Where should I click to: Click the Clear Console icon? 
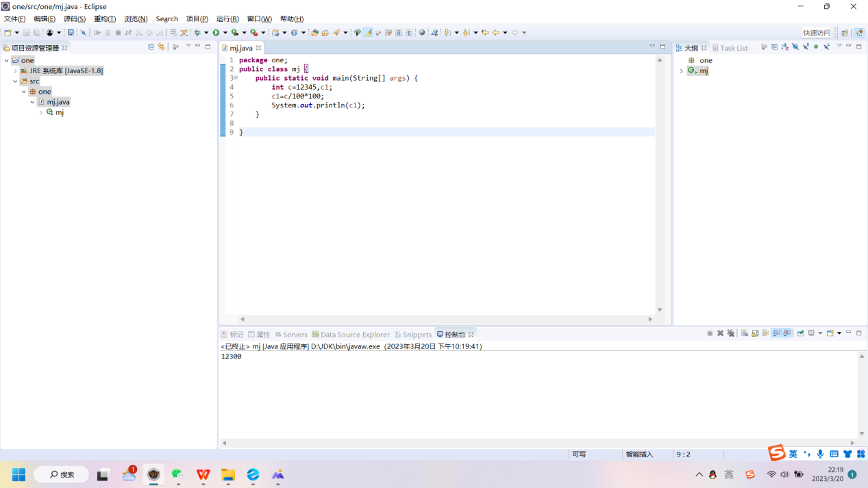[x=745, y=333]
